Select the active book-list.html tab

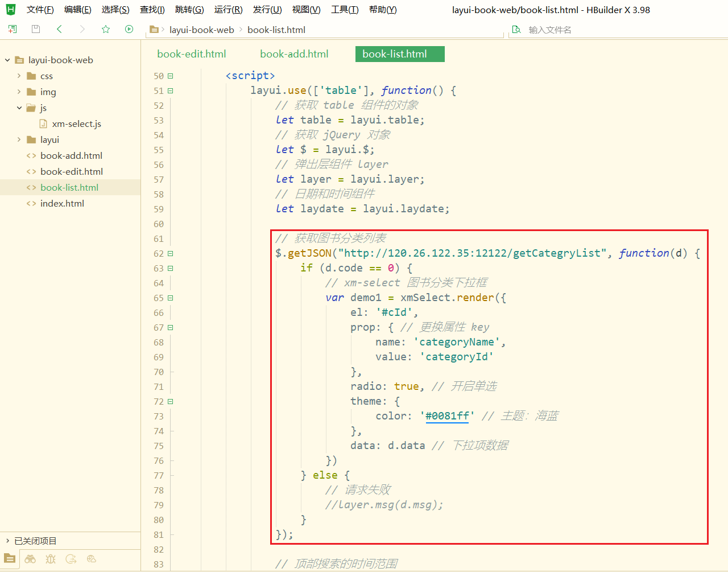click(x=400, y=54)
